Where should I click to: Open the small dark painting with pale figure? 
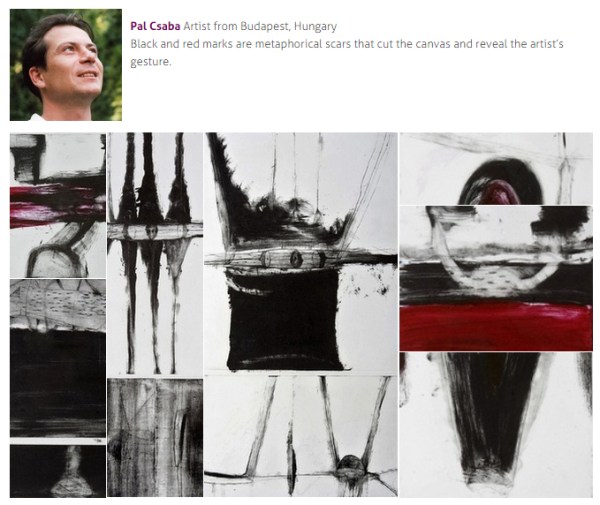[58, 471]
